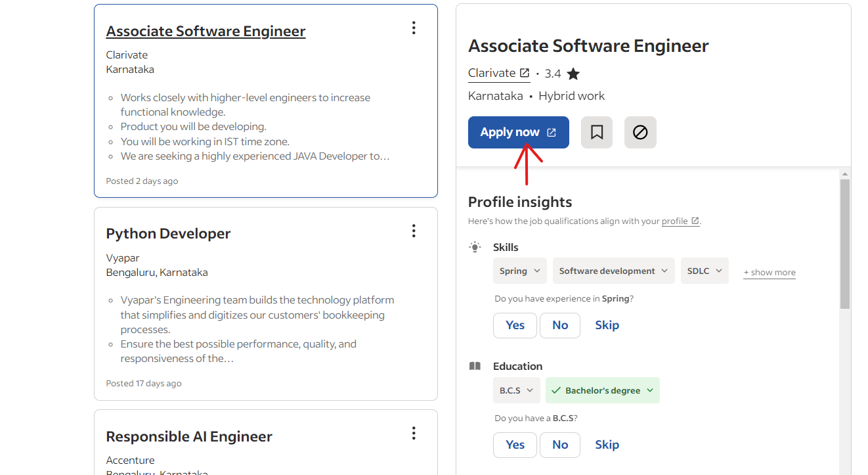Open the Python Developer card's three-dot menu
This screenshot has height=475, width=868.
coord(413,231)
